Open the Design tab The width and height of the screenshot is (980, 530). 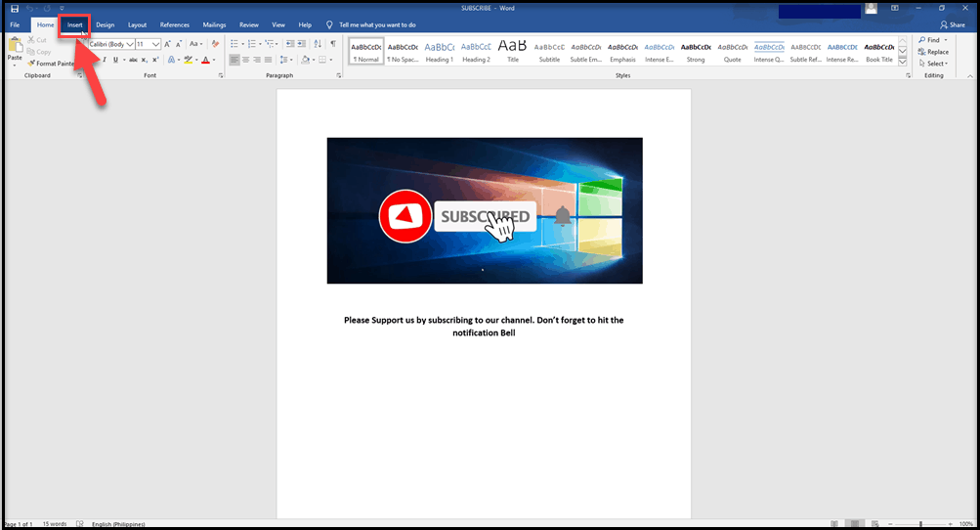point(105,25)
